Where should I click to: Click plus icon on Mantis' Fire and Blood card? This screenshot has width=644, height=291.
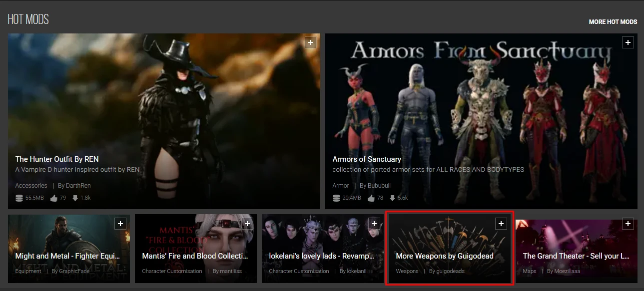247,224
